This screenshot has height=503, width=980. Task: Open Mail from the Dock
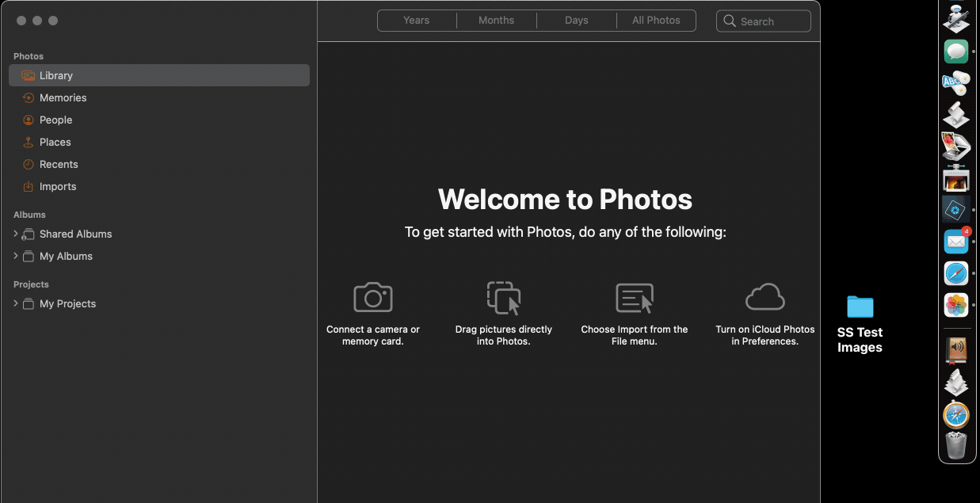(956, 241)
